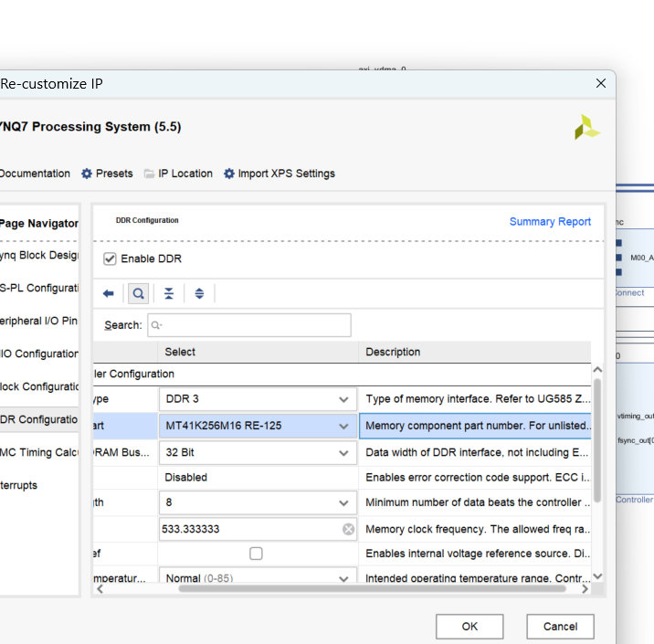Select Peripheral I/O Pins page
The height and width of the screenshot is (644, 654).
[39, 322]
